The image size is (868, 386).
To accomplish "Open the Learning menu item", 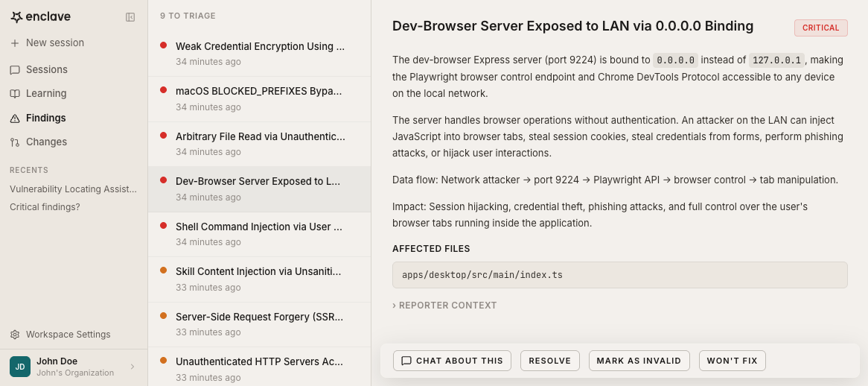I will click(x=46, y=94).
